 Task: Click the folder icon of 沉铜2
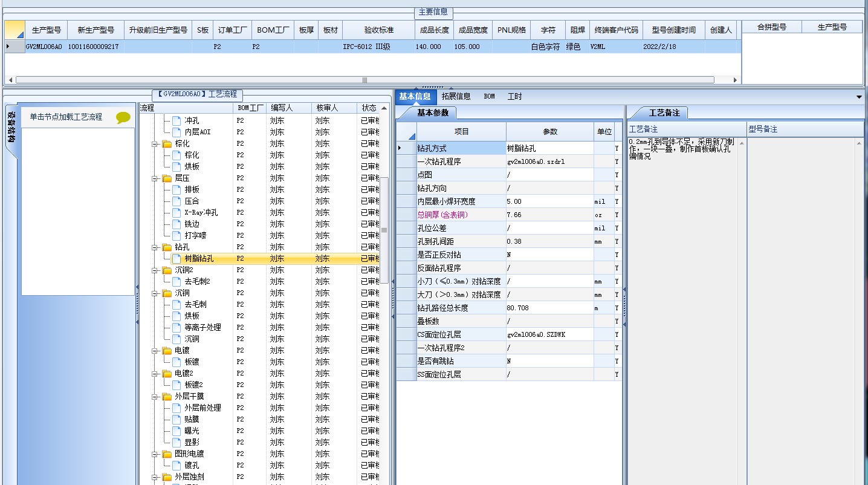(x=167, y=270)
